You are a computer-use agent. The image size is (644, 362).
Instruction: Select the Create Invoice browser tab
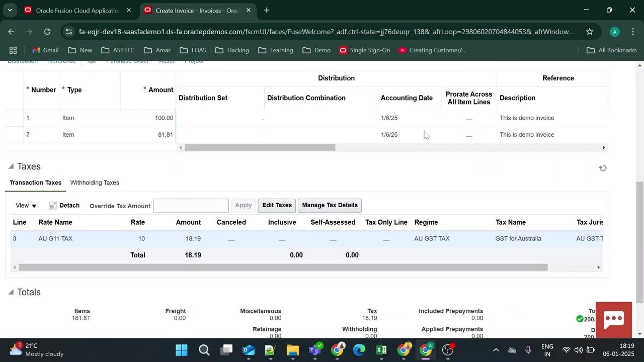197,10
